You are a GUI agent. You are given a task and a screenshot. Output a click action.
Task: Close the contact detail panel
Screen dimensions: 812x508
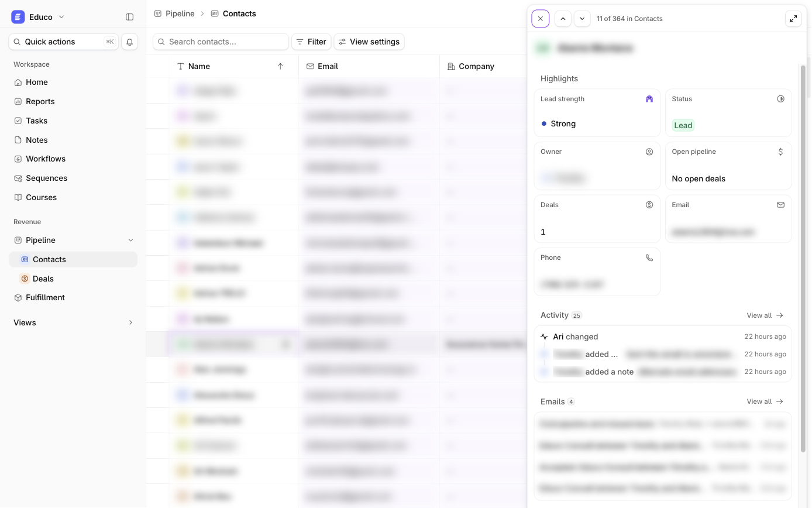(x=541, y=19)
